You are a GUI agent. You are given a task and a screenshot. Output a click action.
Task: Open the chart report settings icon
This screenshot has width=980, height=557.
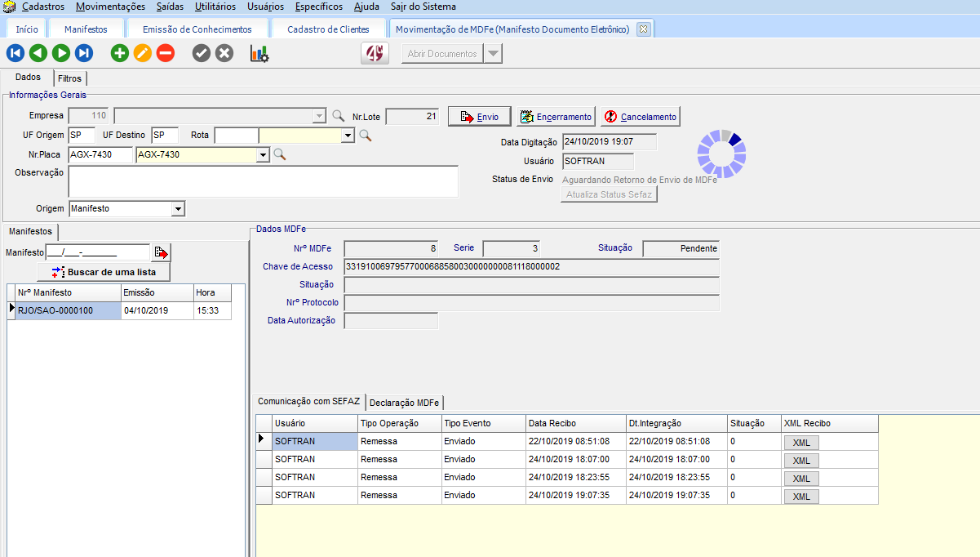click(x=259, y=54)
